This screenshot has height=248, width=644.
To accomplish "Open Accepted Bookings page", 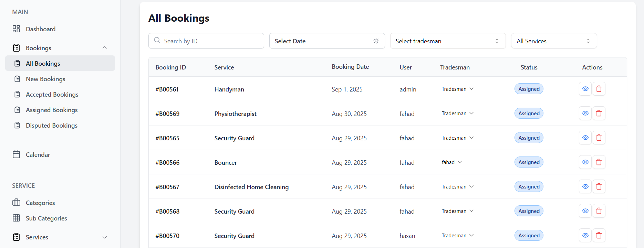I will point(52,94).
